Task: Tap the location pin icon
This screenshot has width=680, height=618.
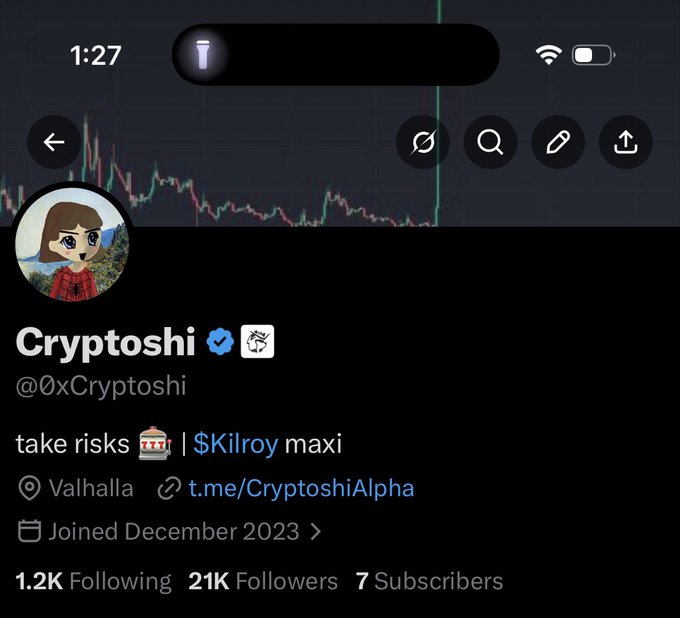Action: click(30, 489)
